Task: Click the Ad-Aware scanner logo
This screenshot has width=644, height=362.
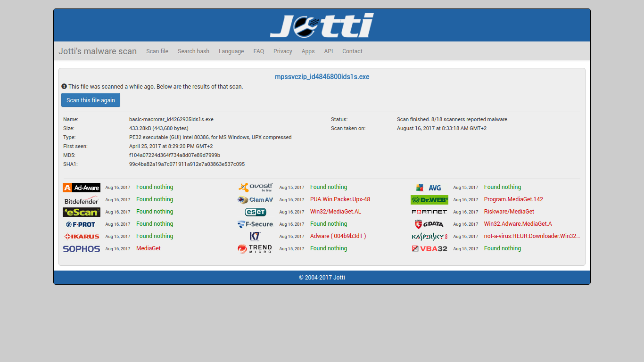Action: (x=82, y=188)
